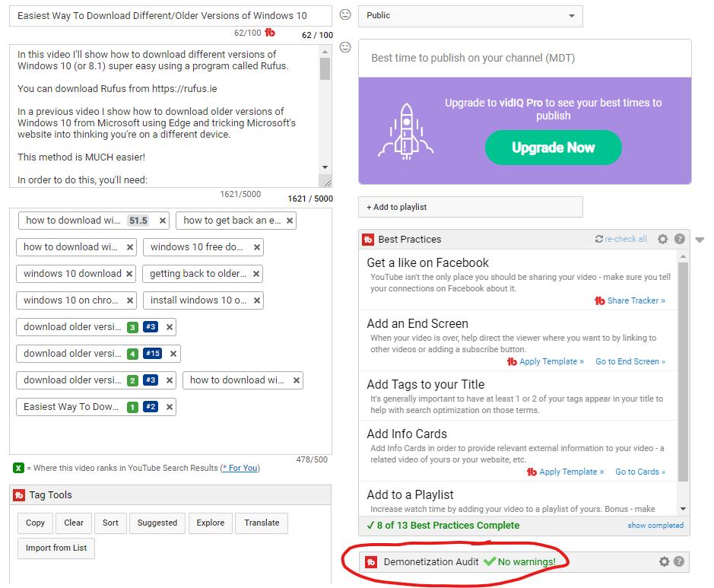Click the Clear tags button
The width and height of the screenshot is (714, 588).
74,523
